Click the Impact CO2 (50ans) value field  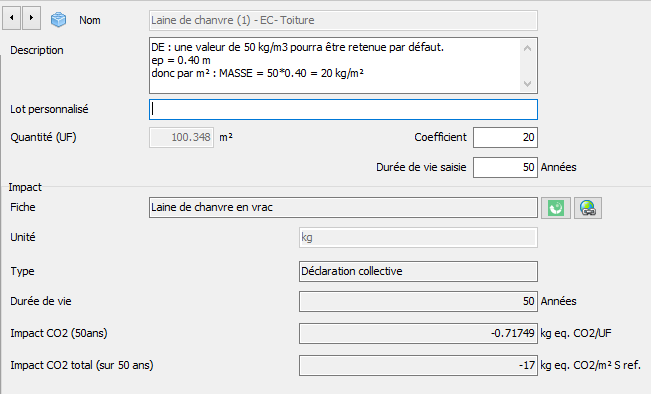point(418,333)
